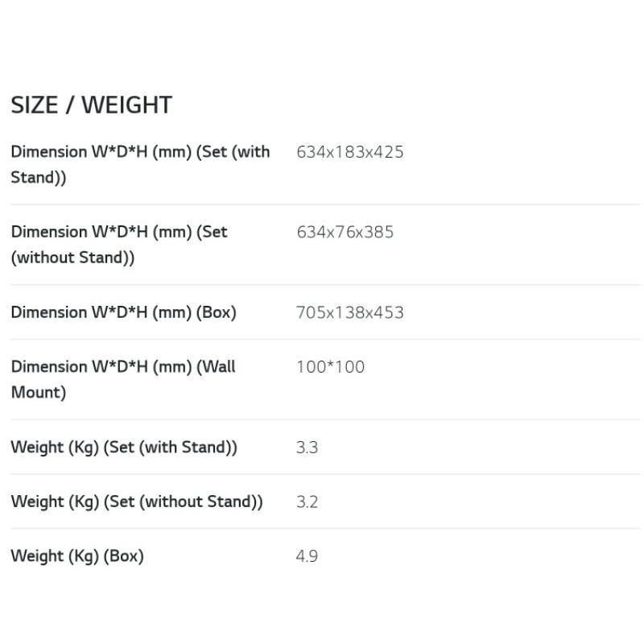Select the 3.2 weight value
Screen dimensions: 644x644
click(307, 502)
